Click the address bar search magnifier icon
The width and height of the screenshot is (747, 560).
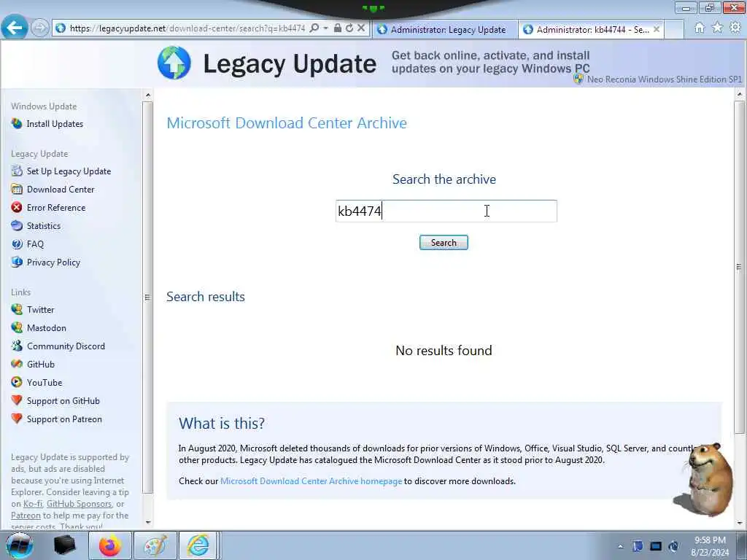coord(314,28)
